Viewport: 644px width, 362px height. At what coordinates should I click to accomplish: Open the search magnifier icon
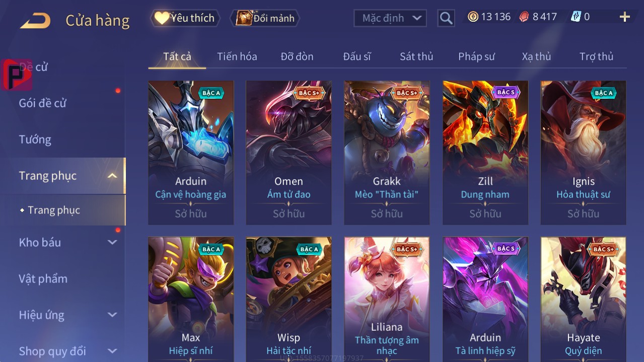click(446, 19)
